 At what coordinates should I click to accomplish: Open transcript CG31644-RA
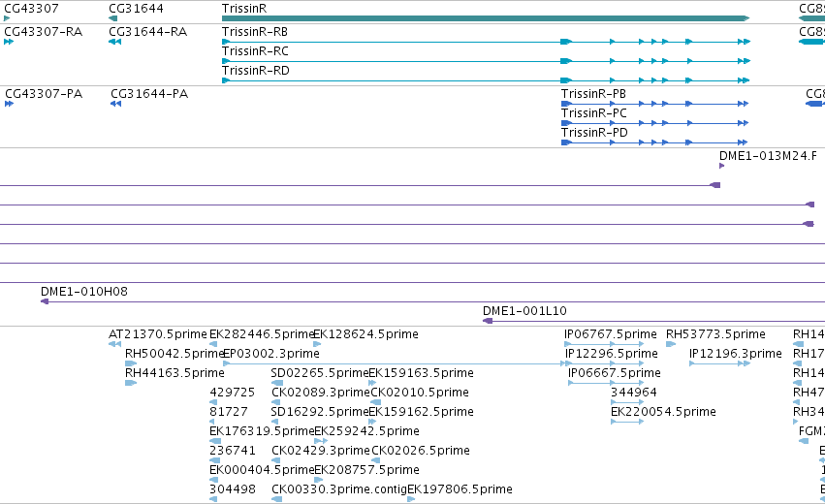click(x=148, y=32)
